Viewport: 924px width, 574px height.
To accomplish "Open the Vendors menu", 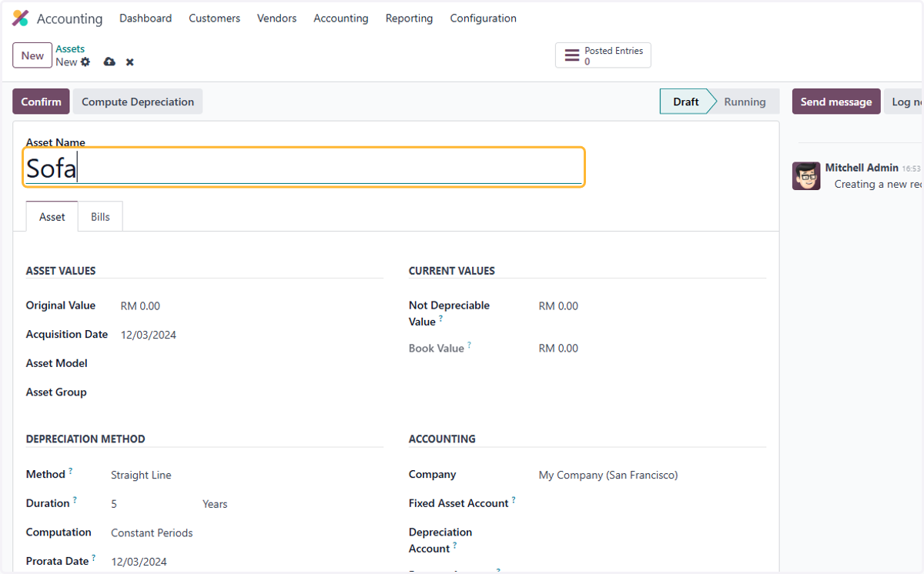I will 276,18.
